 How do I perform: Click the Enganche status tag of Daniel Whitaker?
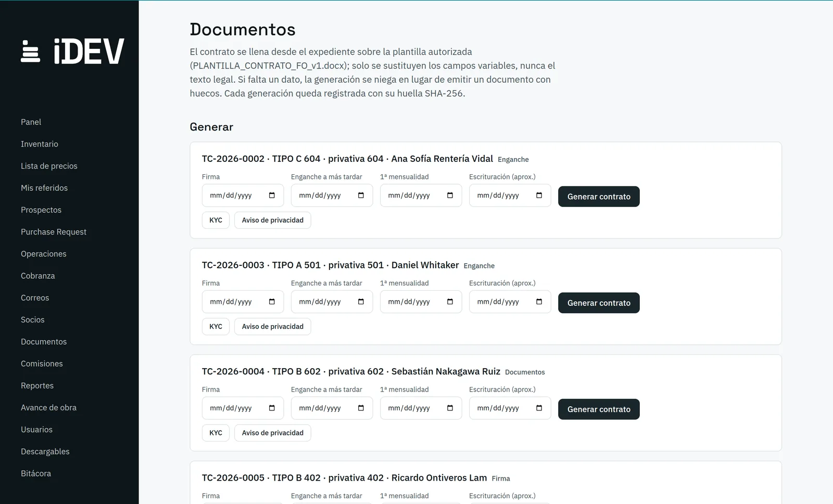pos(479,266)
